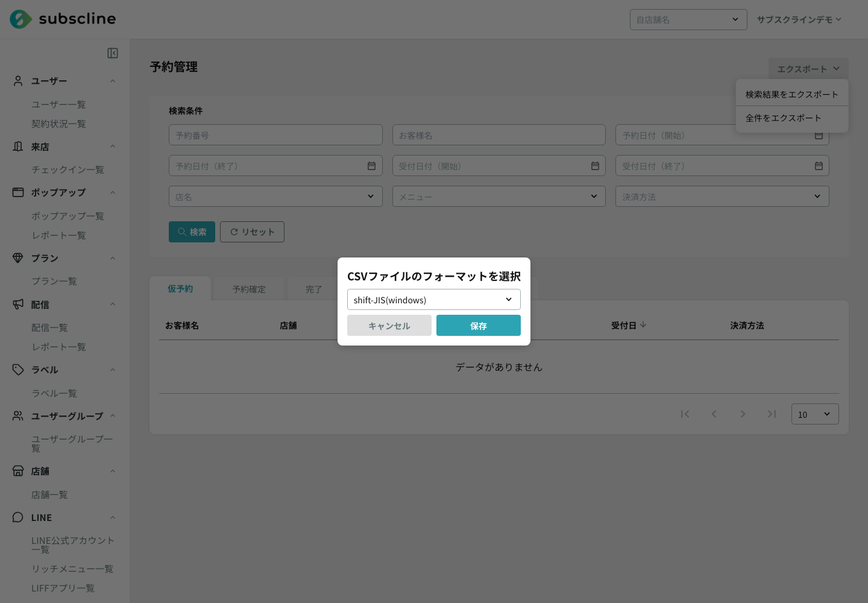Open 店舗一覧 in sidebar
This screenshot has height=603, width=868.
click(49, 494)
